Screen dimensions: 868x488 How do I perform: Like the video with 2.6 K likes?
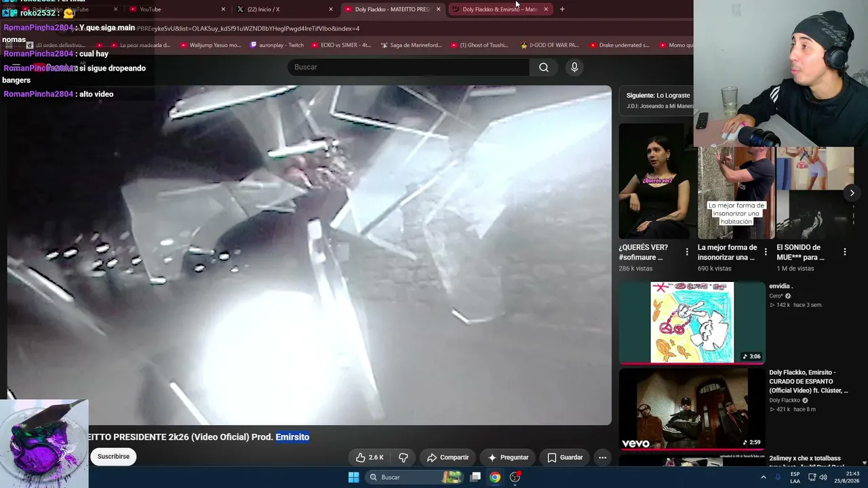(370, 457)
